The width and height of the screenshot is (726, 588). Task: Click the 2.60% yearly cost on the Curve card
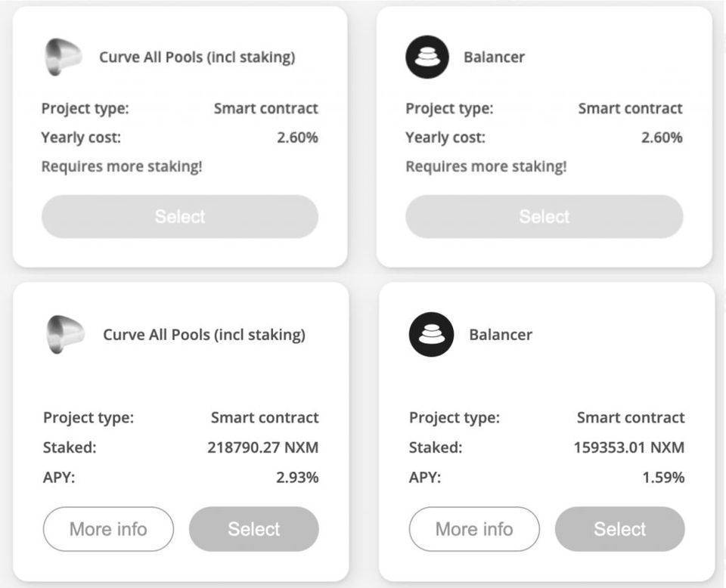297,138
